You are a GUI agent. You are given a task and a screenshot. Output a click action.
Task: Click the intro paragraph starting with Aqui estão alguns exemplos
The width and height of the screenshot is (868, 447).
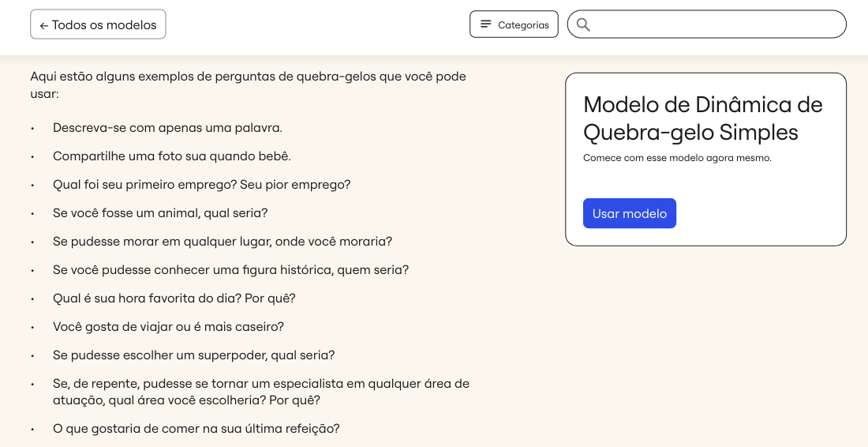pos(248,85)
